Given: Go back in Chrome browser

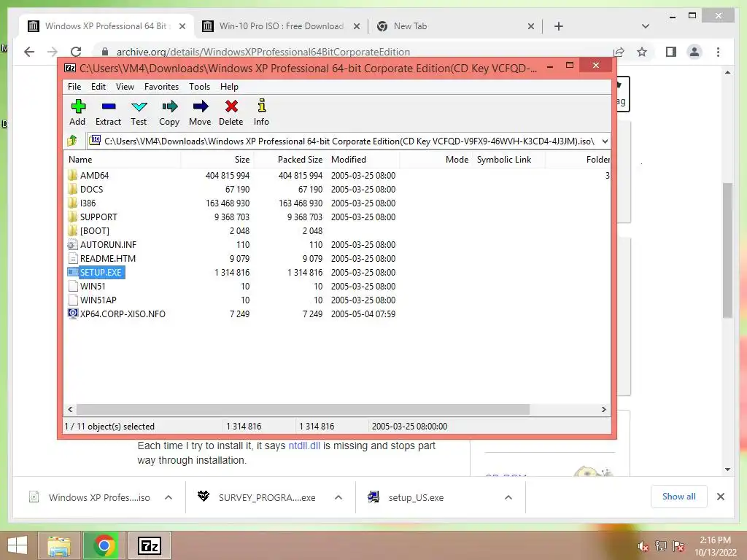Looking at the screenshot, I should 29,52.
